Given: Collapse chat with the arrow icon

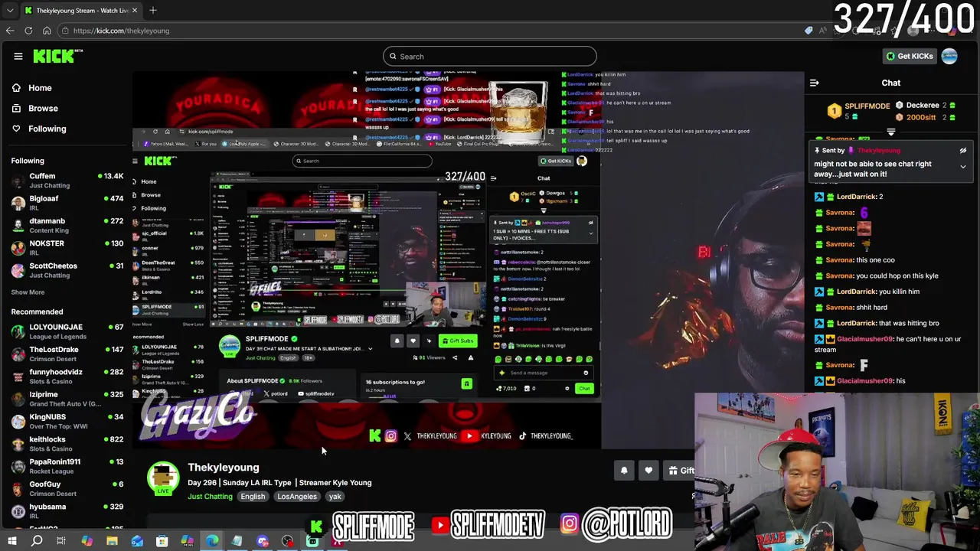Looking at the screenshot, I should point(815,83).
